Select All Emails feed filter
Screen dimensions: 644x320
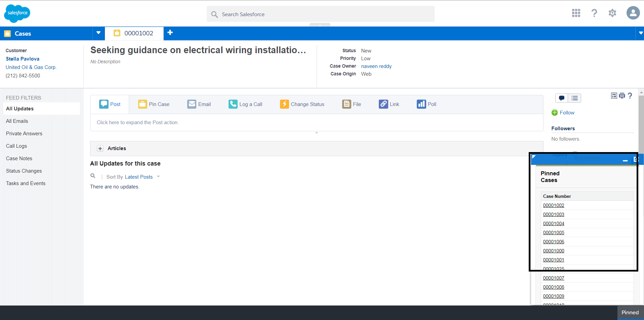17,121
